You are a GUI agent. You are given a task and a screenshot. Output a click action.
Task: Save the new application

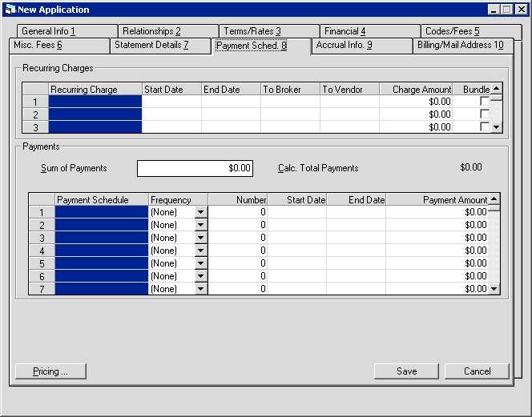[x=406, y=371]
